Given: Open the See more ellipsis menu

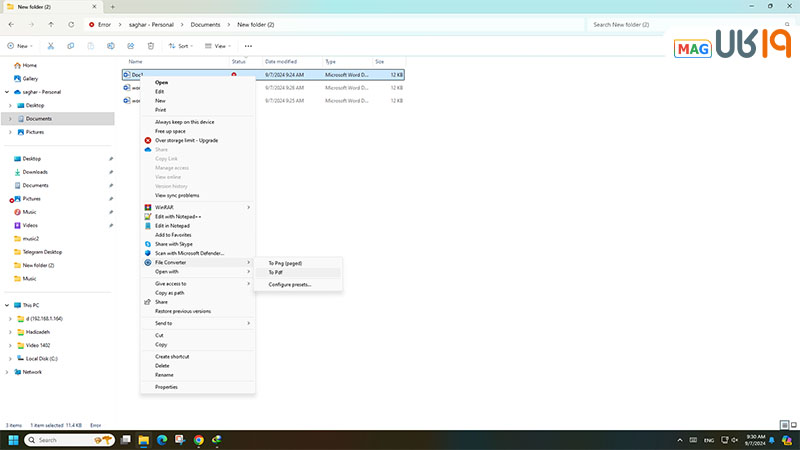Looking at the screenshot, I should pos(248,46).
